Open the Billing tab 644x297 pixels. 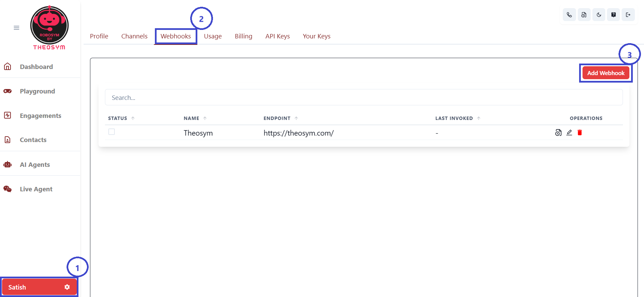tap(244, 36)
